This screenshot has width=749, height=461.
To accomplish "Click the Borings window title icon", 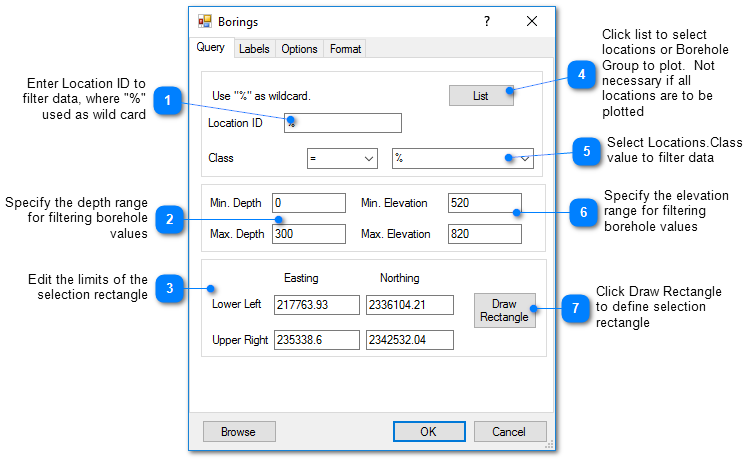I will coord(205,21).
